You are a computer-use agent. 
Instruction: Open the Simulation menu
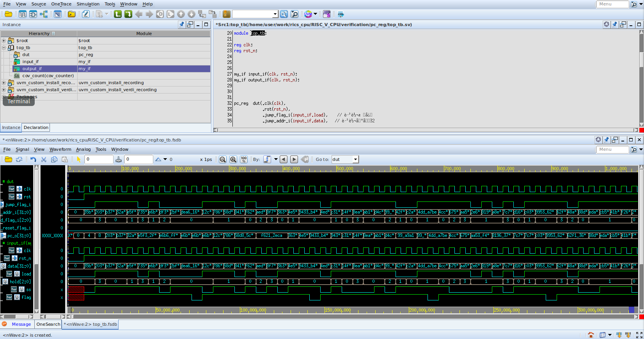[88, 4]
